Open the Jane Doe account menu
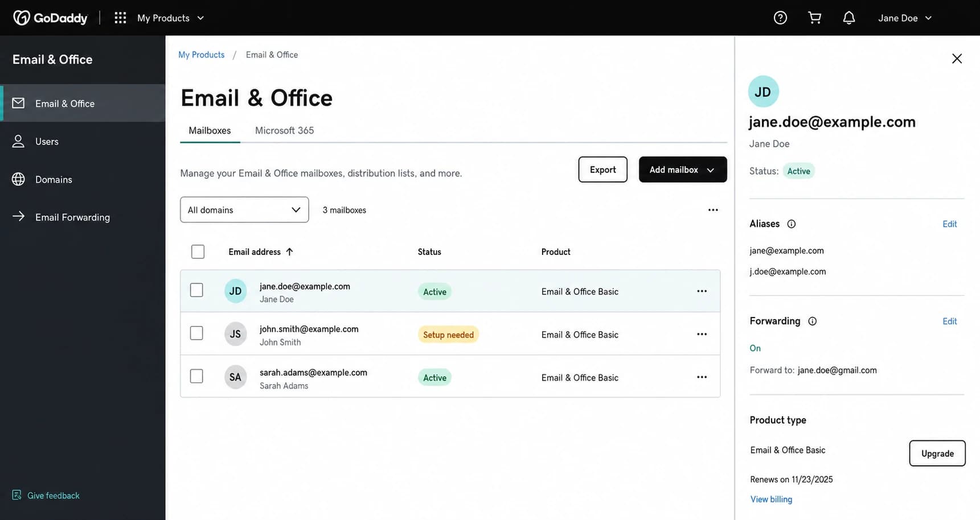This screenshot has width=980, height=520. click(905, 18)
